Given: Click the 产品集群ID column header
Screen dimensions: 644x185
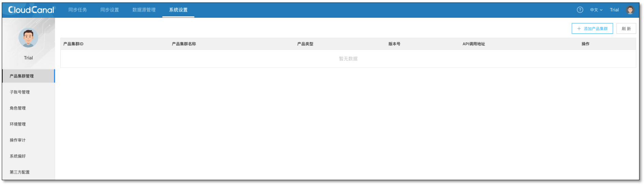Looking at the screenshot, I should [73, 44].
